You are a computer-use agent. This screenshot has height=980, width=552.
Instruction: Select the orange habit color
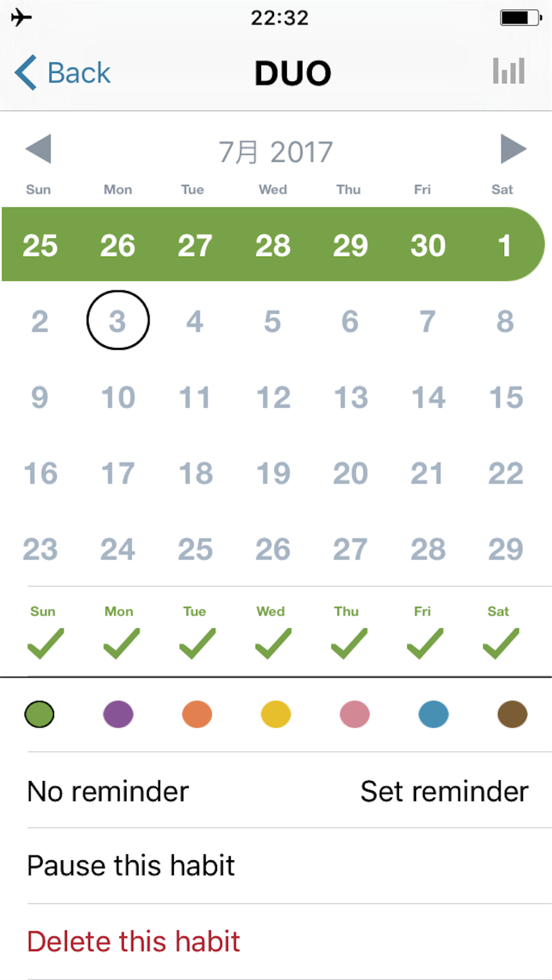click(x=197, y=714)
